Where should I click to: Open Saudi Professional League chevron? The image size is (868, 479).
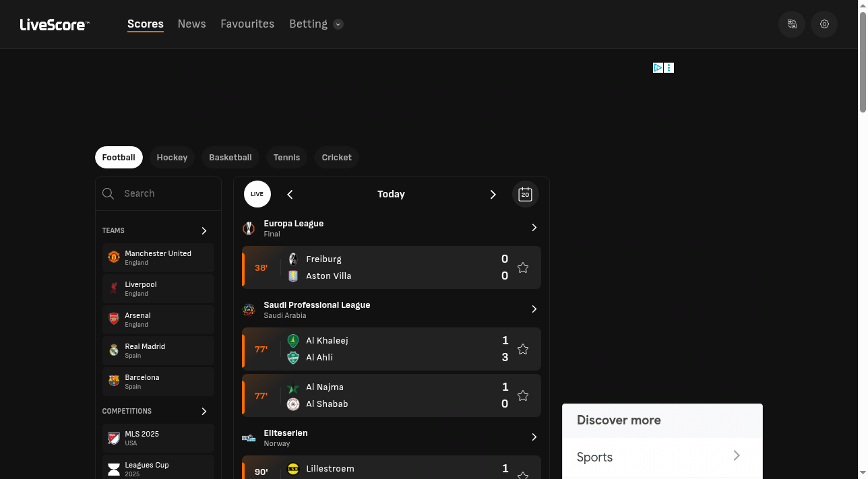point(534,309)
